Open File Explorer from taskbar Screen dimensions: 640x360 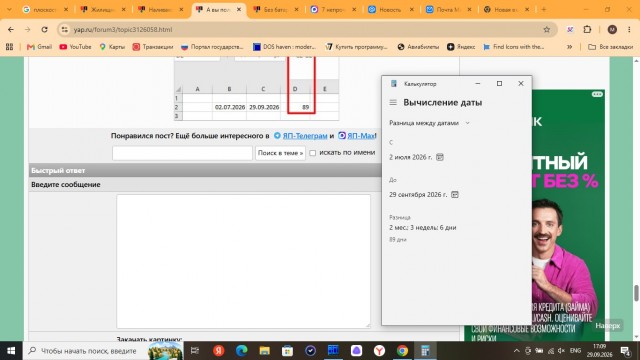[264, 351]
